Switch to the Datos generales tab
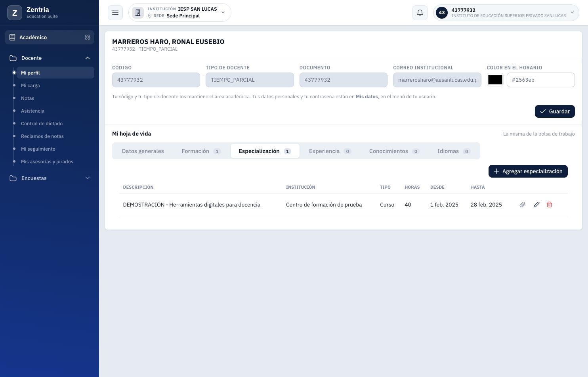The image size is (588, 377). click(143, 151)
